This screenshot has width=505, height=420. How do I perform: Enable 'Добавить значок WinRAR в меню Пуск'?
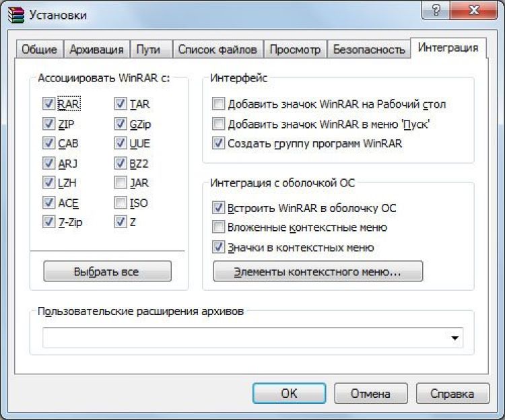(x=218, y=124)
